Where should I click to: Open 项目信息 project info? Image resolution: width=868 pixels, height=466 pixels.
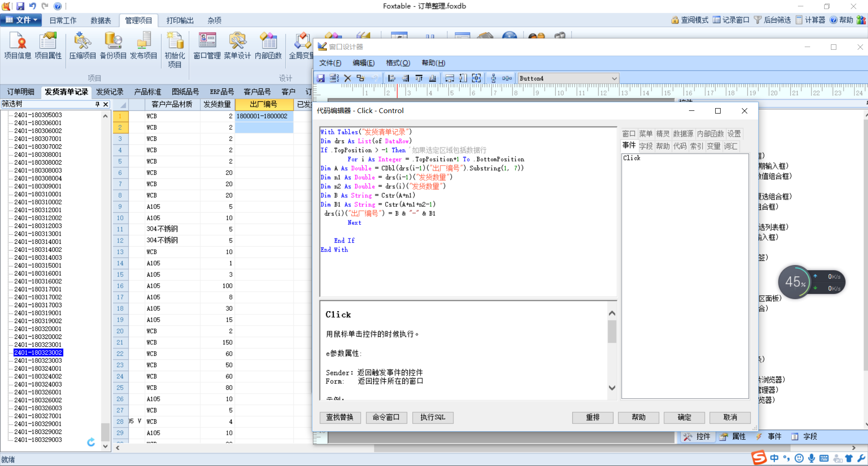[x=18, y=46]
